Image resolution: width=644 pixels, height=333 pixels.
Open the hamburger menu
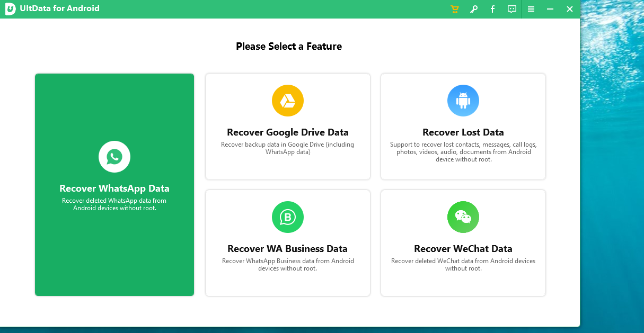click(531, 9)
